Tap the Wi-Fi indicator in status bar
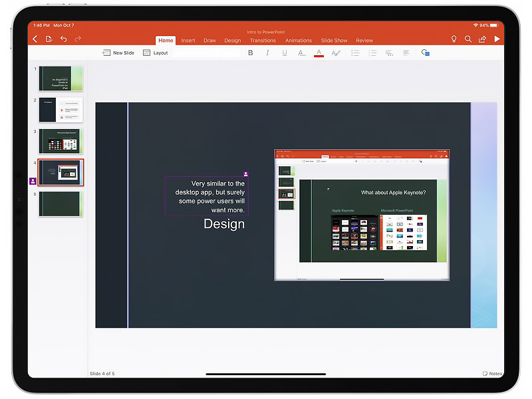Viewport: 532px width, 399px height. tap(475, 25)
